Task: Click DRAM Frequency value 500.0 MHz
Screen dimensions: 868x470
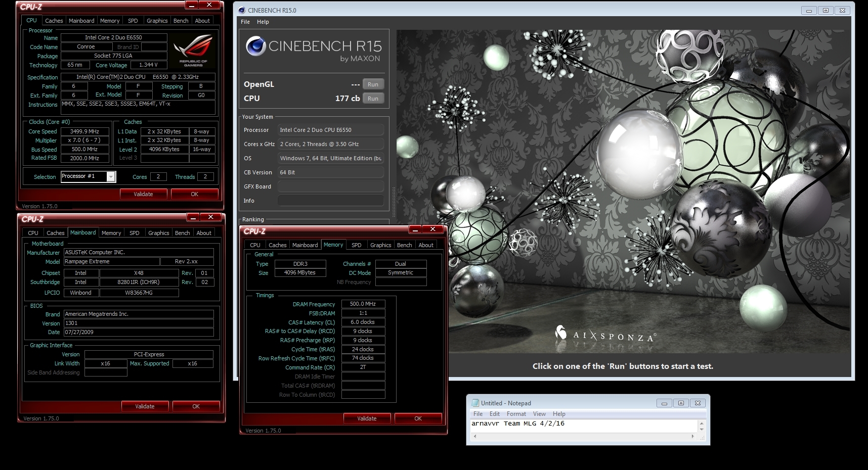Action: tap(363, 304)
